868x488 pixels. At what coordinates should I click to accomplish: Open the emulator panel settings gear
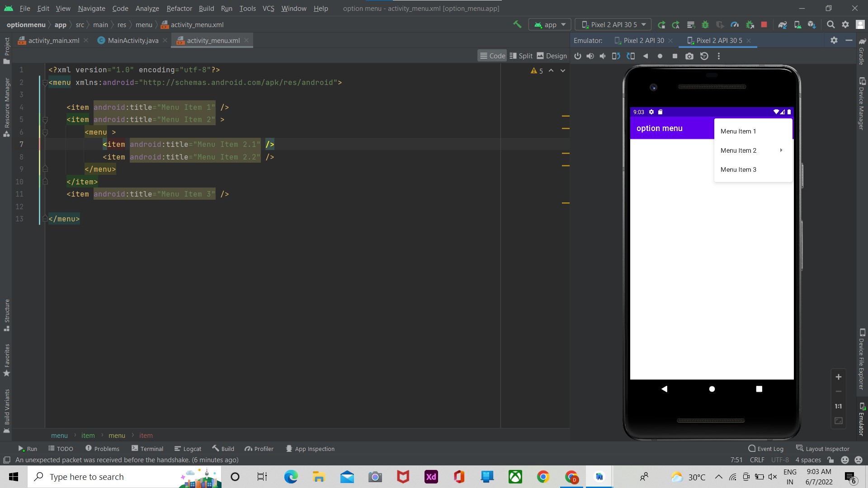pos(834,40)
